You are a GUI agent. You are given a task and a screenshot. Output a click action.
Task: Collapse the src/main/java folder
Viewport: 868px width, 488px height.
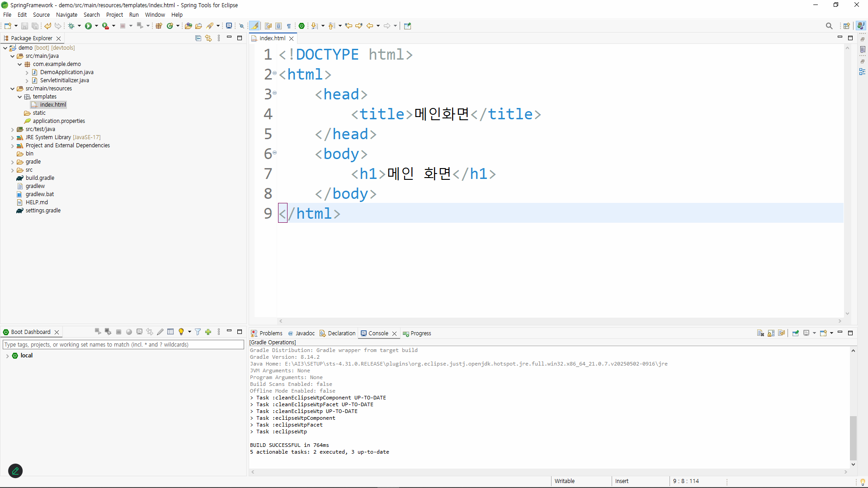coord(13,56)
